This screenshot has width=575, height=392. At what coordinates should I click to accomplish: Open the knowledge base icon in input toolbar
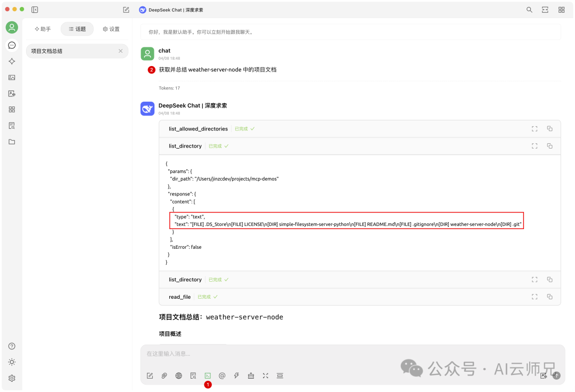tap(193, 375)
